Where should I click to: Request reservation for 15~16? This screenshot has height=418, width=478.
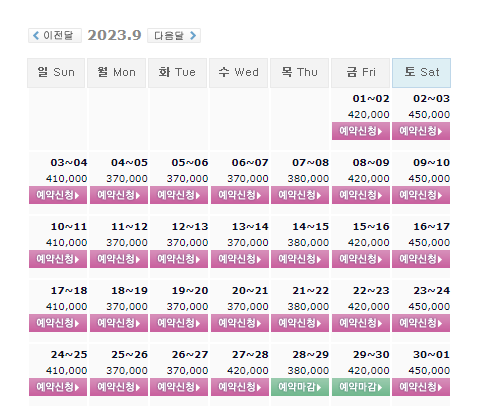click(x=361, y=259)
